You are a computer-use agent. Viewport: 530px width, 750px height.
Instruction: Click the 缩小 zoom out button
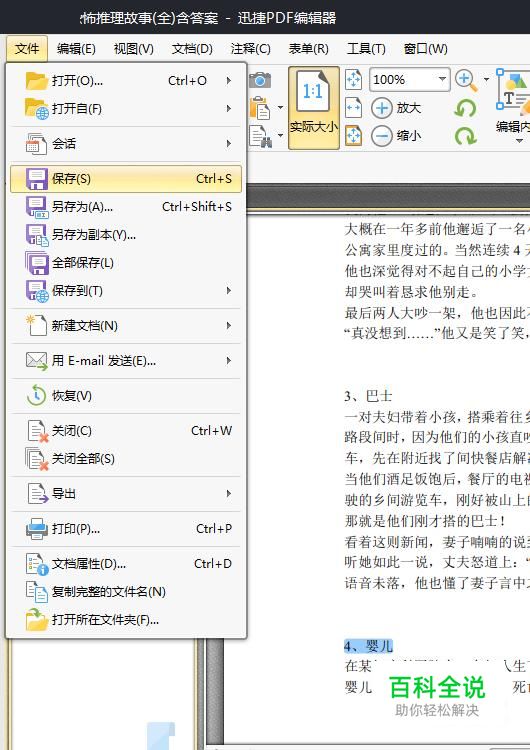pyautogui.click(x=396, y=136)
